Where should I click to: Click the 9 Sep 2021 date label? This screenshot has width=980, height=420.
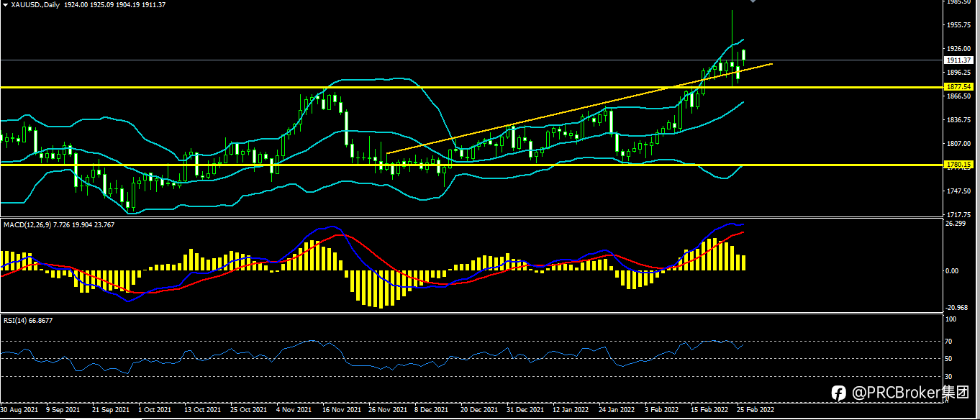pyautogui.click(x=65, y=410)
